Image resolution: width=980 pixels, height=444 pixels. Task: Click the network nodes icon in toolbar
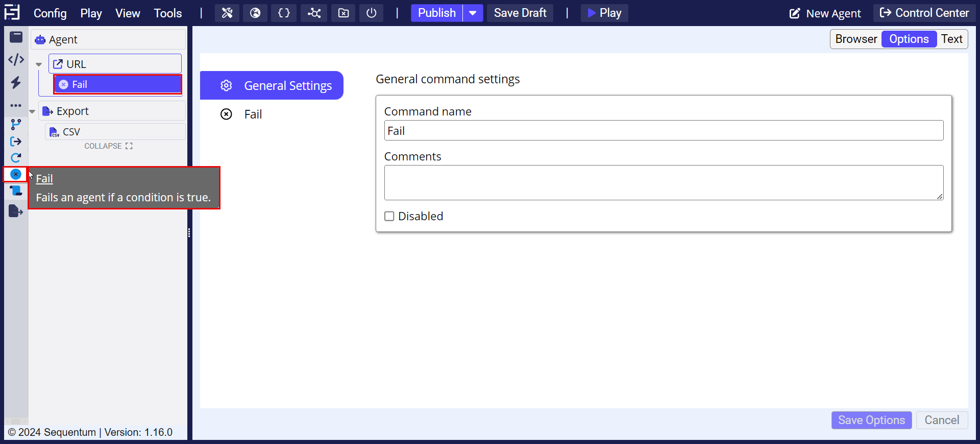pyautogui.click(x=314, y=13)
